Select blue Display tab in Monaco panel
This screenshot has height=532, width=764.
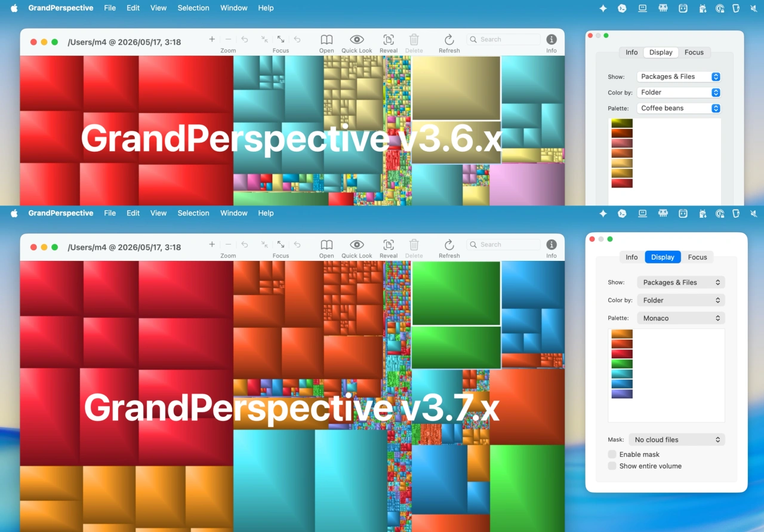click(x=663, y=257)
